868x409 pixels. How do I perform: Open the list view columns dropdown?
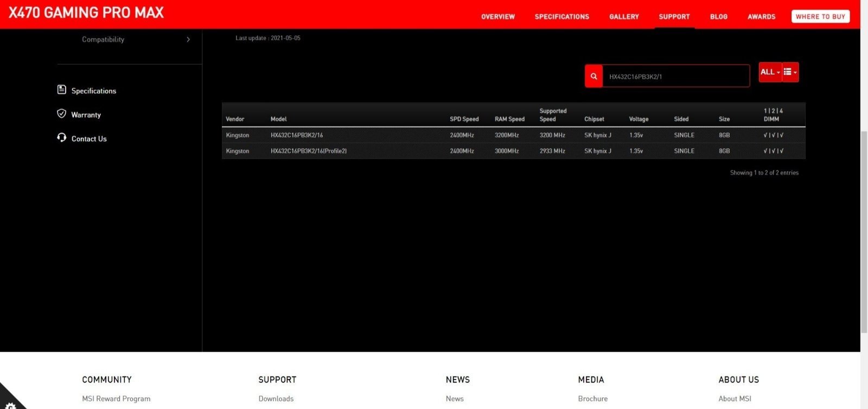coord(790,72)
